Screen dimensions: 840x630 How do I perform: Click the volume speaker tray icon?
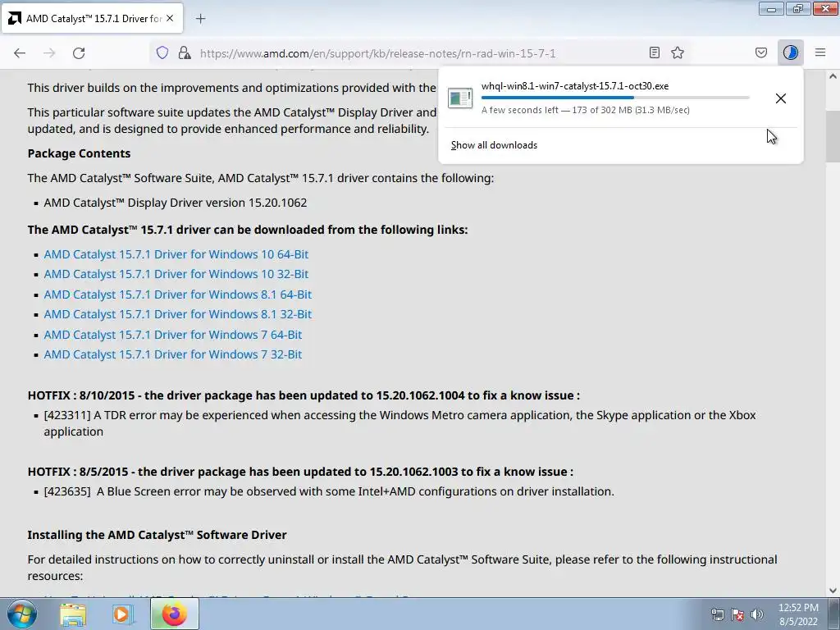tap(757, 614)
